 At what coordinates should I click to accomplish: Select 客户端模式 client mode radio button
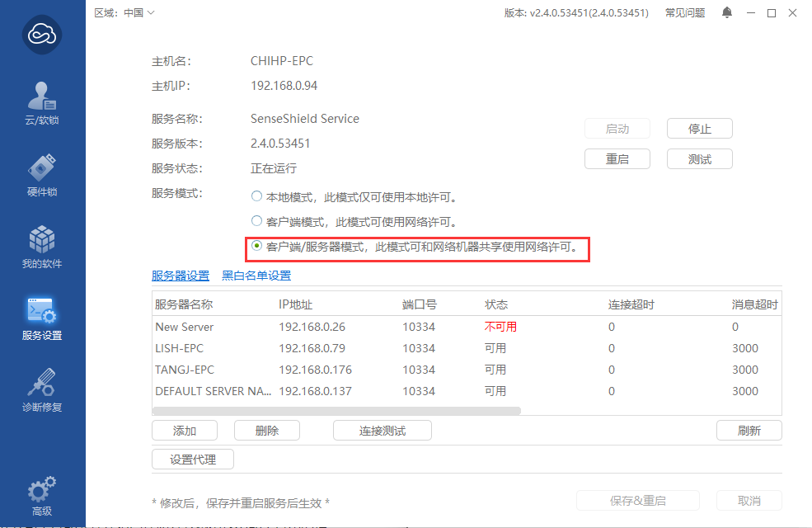[x=256, y=221]
